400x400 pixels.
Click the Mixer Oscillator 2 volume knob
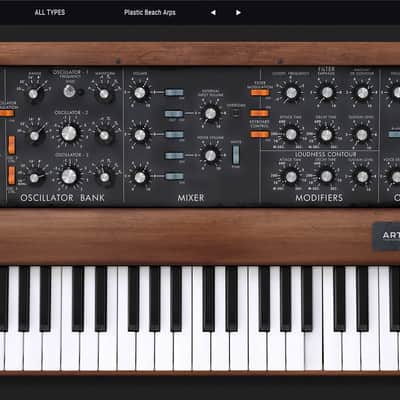(x=140, y=135)
